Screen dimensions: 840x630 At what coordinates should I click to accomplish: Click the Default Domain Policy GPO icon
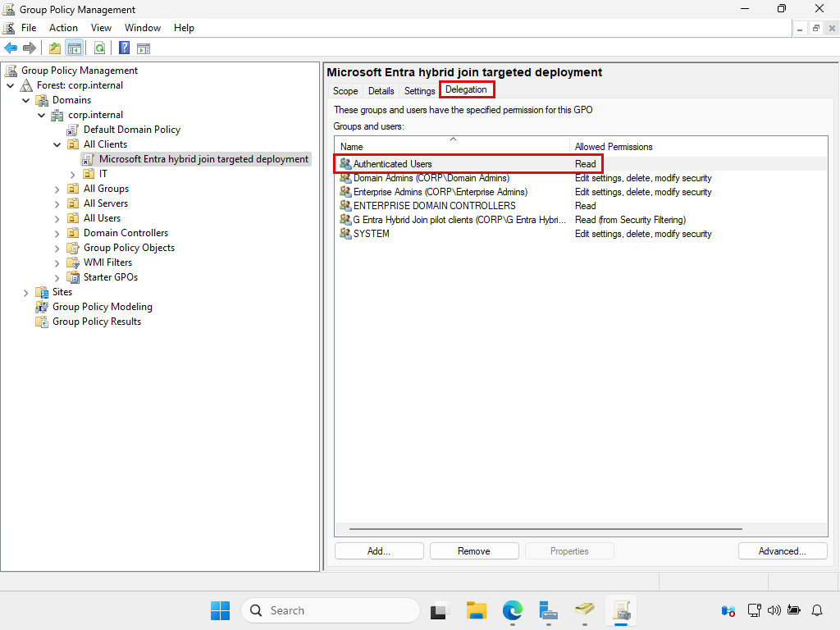pyautogui.click(x=73, y=130)
